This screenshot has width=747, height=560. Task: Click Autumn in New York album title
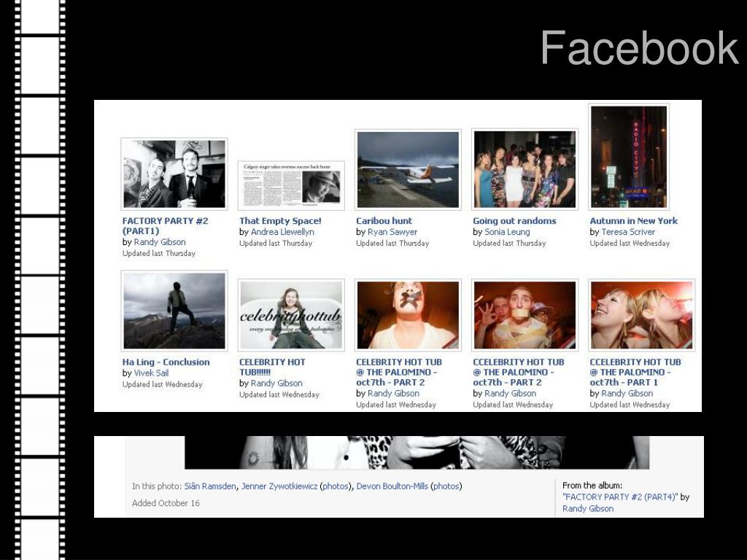click(x=634, y=221)
